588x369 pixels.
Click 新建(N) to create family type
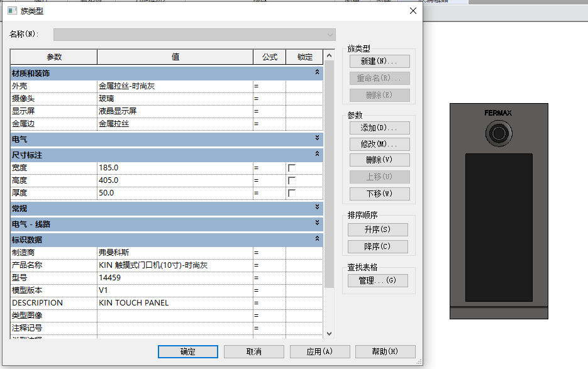point(379,61)
